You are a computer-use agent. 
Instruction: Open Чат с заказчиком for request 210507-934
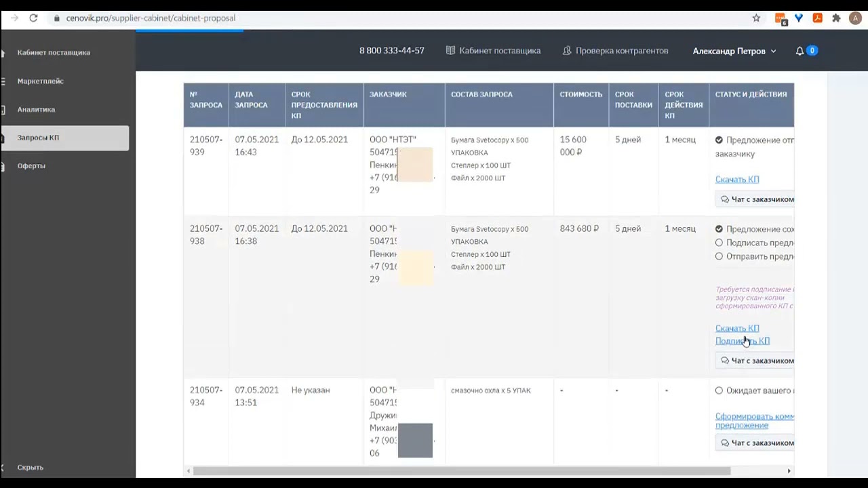coord(755,443)
